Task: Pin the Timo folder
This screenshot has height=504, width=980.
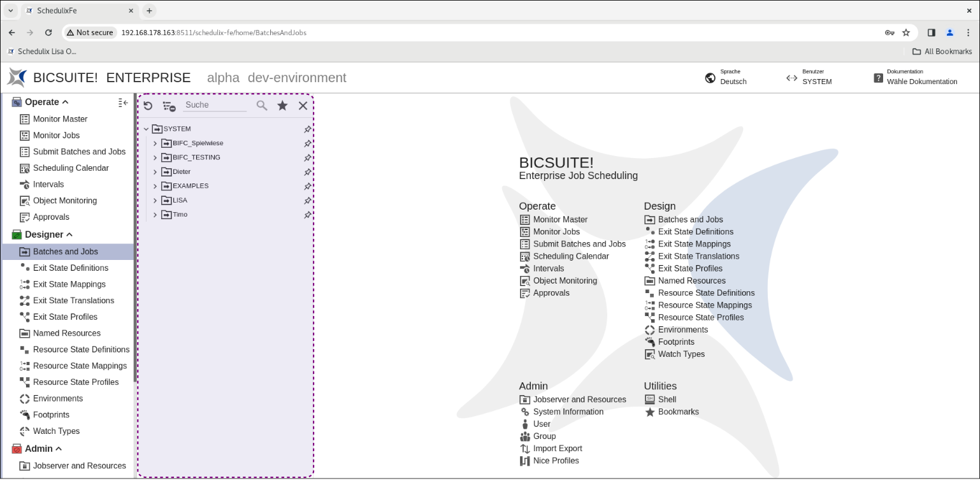Action: click(307, 215)
